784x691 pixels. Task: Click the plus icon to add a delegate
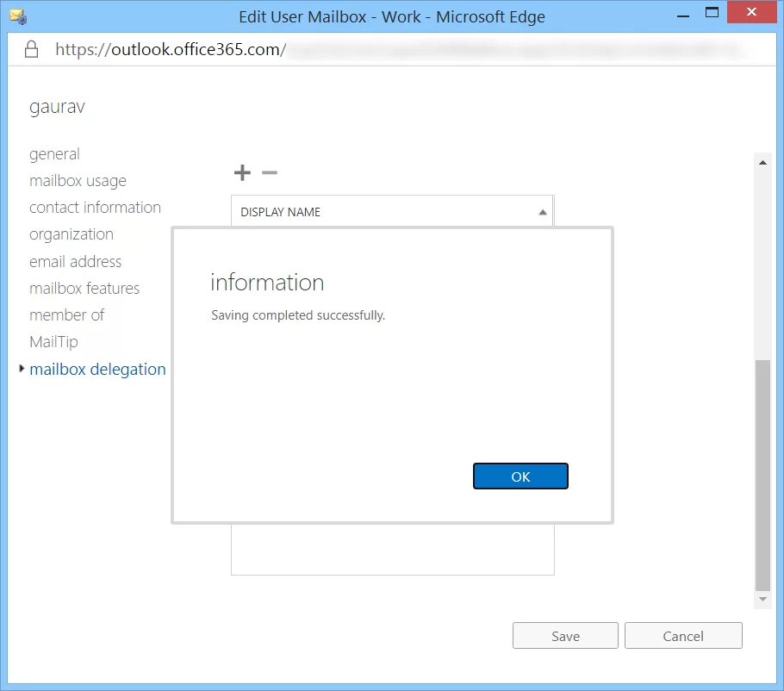point(242,173)
